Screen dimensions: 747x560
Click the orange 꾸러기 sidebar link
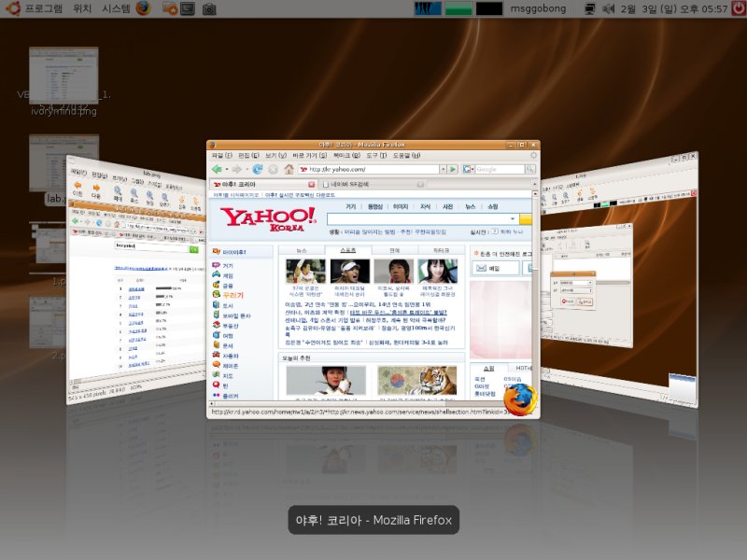(233, 295)
